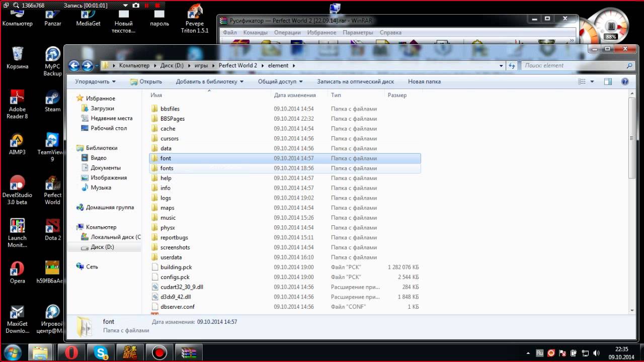Go back using Explorer's Back arrow
Screen dimensions: 644x362
74,65
